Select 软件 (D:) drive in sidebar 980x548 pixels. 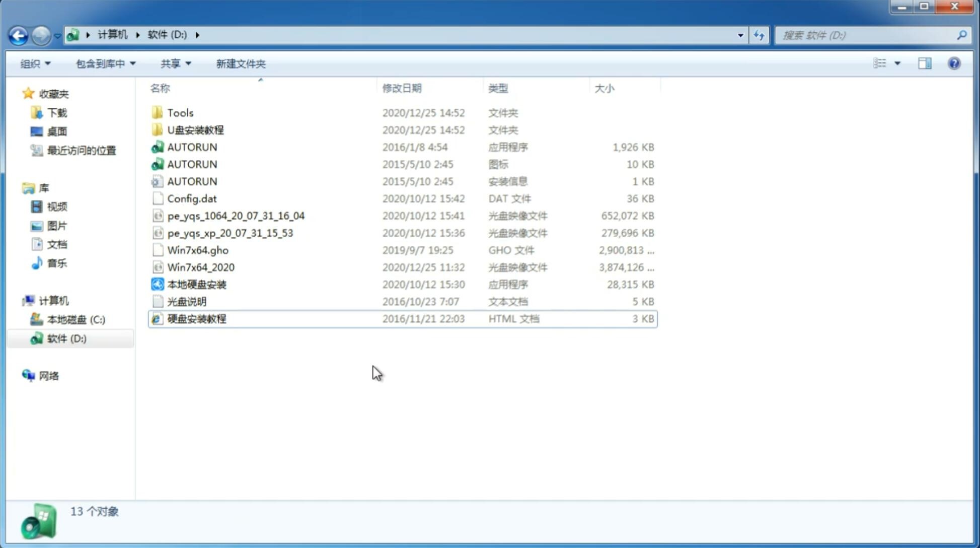[66, 338]
